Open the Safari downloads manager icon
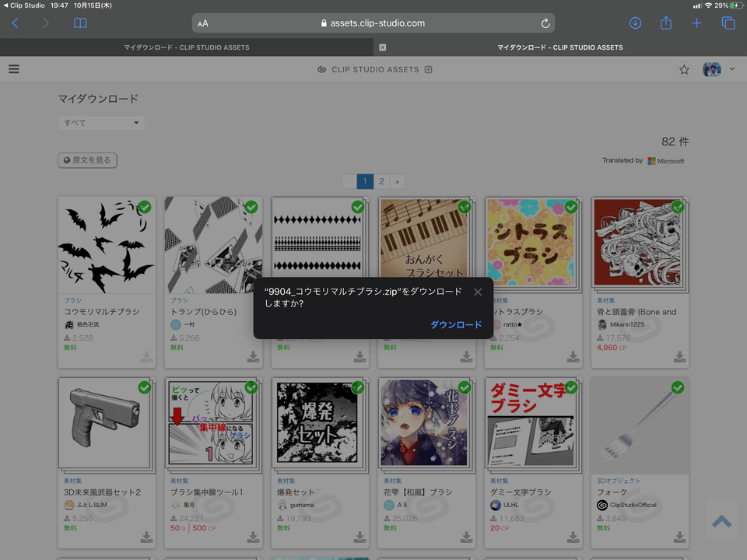 (635, 23)
